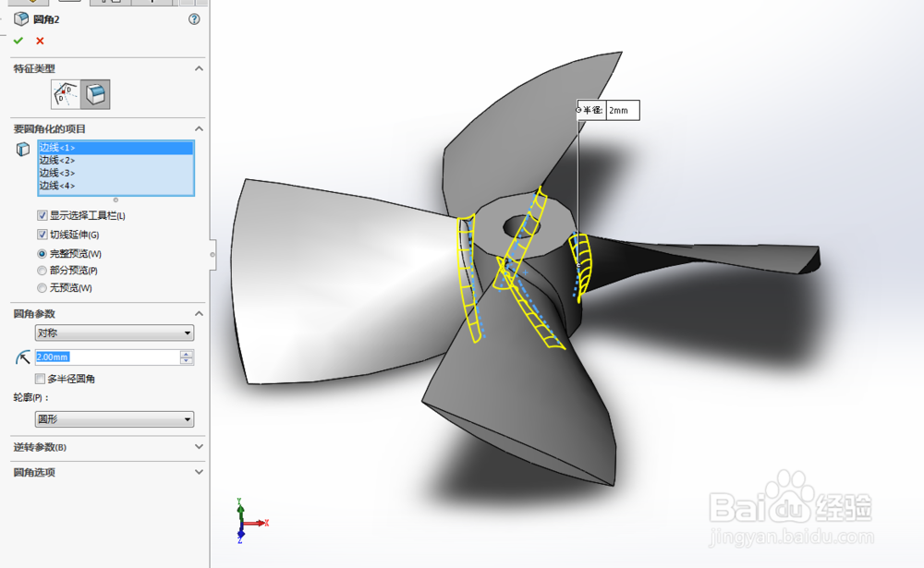Confirm fillet with green checkmark
The width and height of the screenshot is (924, 568).
point(18,41)
